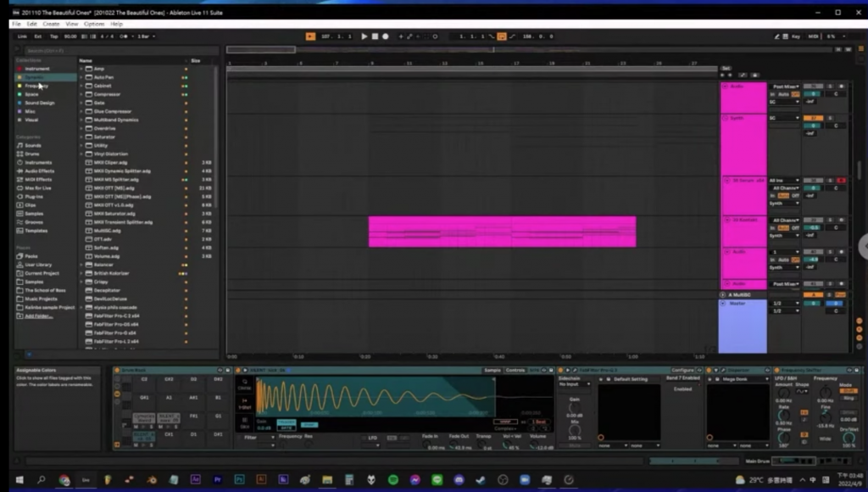Viewport: 868px width, 492px height.
Task: Toggle the Drum Rack device activator
Action: pos(117,370)
